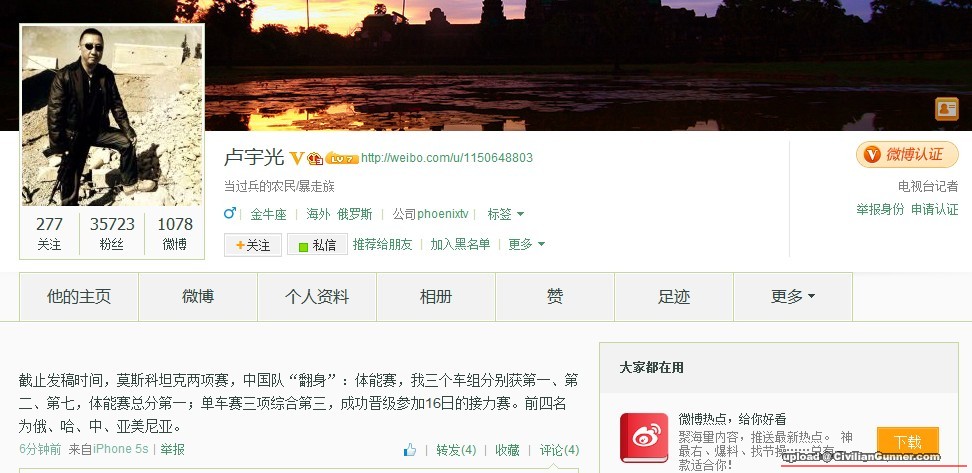This screenshot has width=972, height=473.
Task: Click the profile avatar photo
Action: (112, 115)
